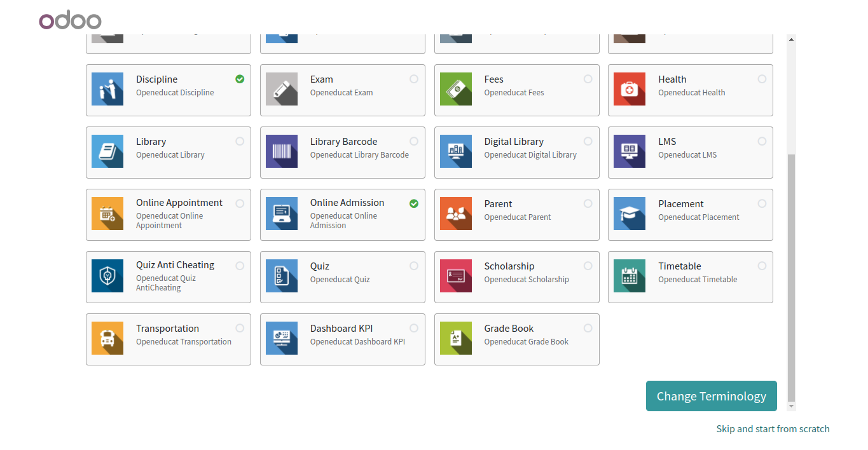This screenshot has width=868, height=450.
Task: Click the 'Openeducat Grade Book' description text
Action: tap(527, 342)
